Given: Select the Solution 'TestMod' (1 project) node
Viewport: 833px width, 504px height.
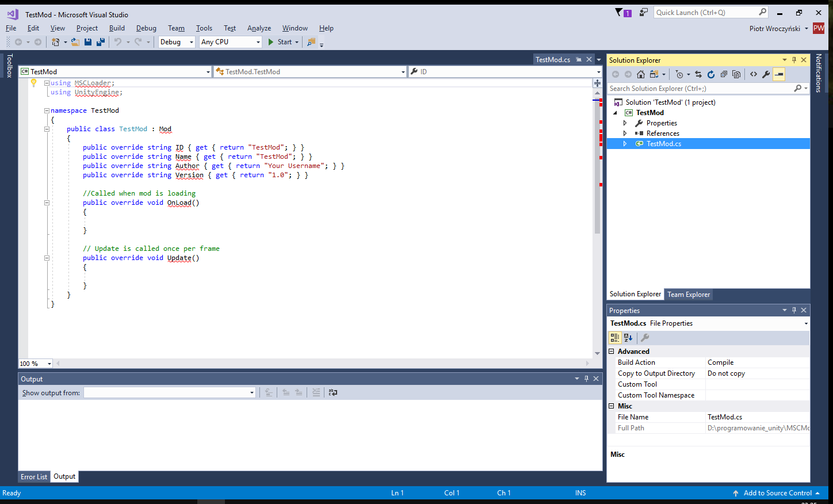Looking at the screenshot, I should pyautogui.click(x=670, y=102).
